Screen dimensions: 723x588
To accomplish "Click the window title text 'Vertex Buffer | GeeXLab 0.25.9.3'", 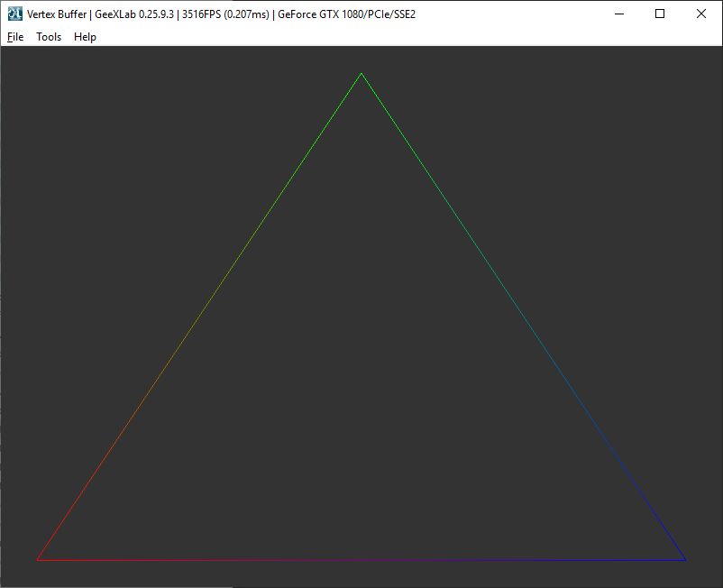I will (101, 14).
